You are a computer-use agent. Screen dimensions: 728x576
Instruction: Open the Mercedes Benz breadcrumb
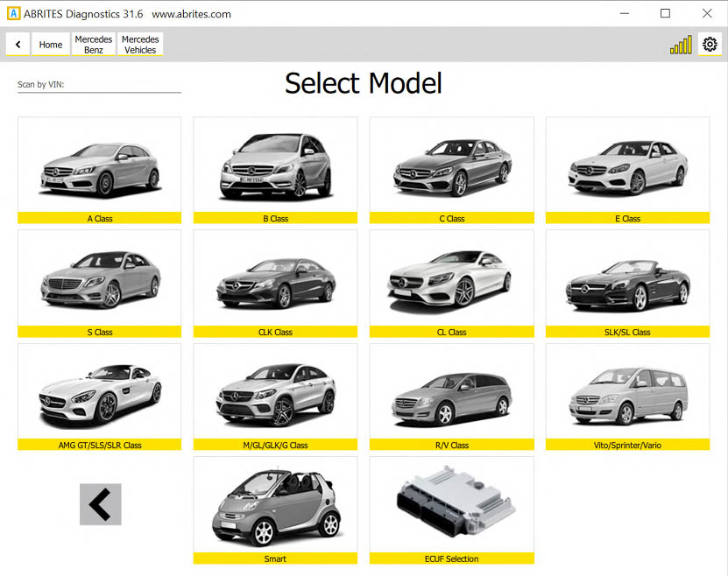click(94, 45)
